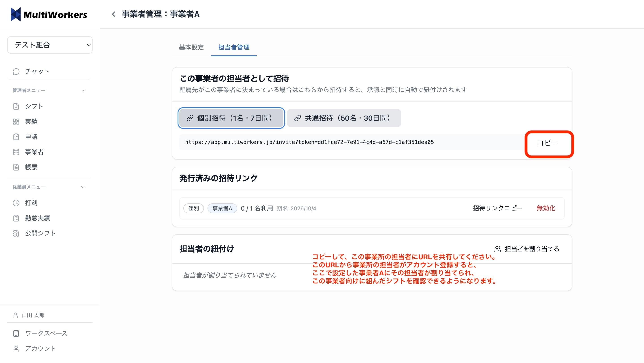Click the link icon in the 個別招待 button
Viewport: 644px width, 363px height.
190,118
